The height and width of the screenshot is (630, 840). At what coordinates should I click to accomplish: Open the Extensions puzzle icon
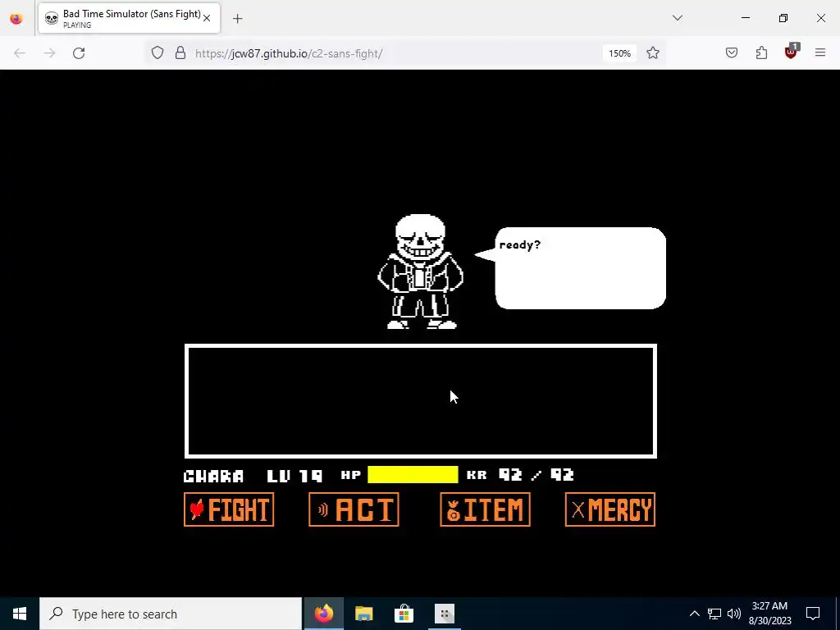(761, 53)
